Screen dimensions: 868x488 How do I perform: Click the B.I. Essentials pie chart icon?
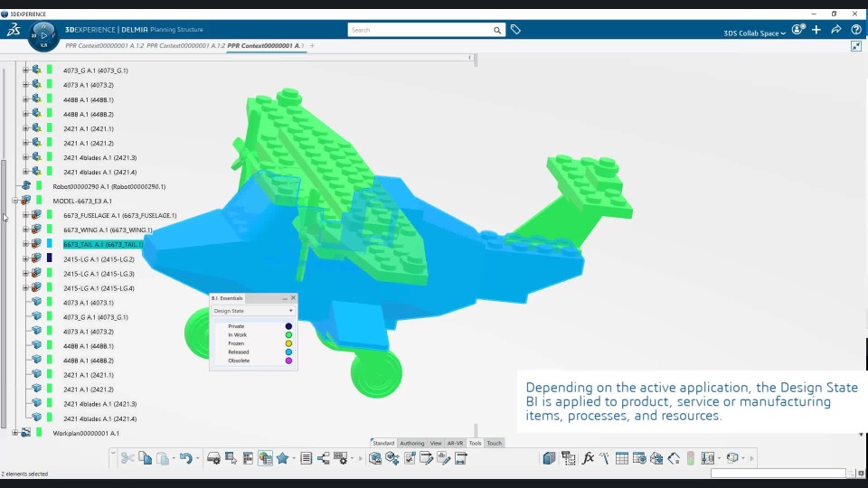265,458
